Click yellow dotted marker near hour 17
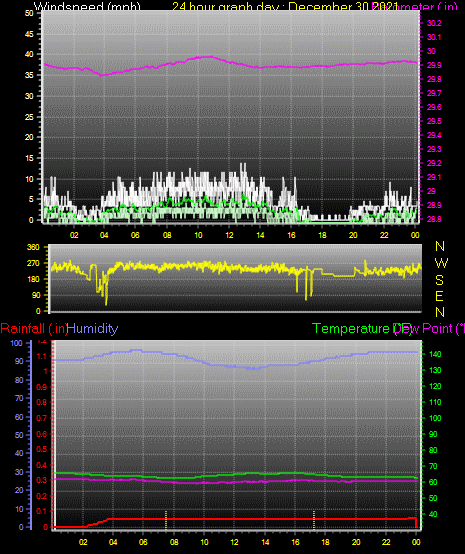465x554 pixels. click(314, 520)
